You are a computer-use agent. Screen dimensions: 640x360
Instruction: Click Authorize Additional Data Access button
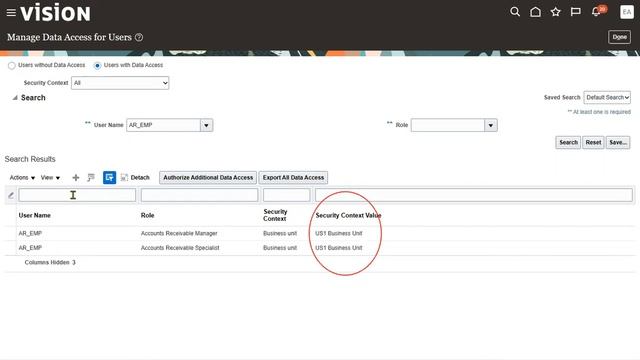tap(208, 178)
